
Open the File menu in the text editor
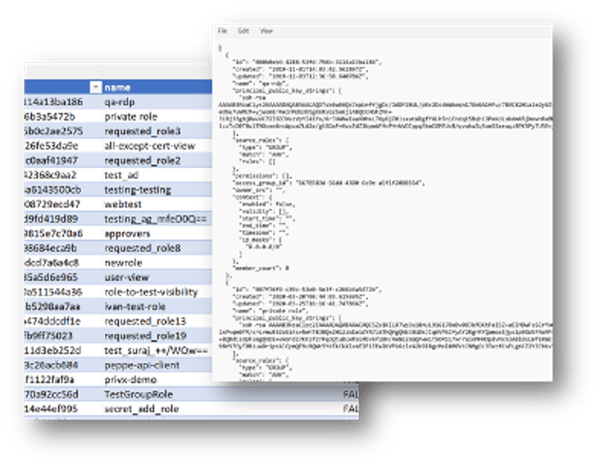coord(223,31)
